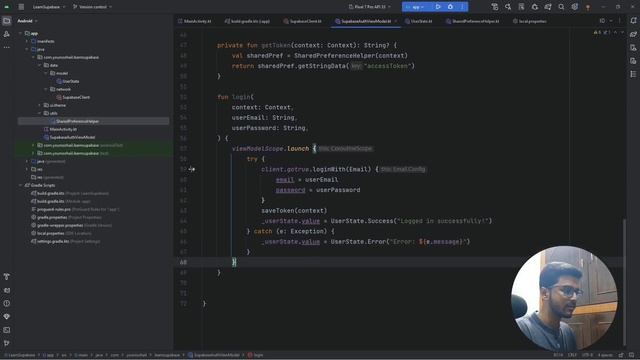Switch to SharedPreferenceHelper.kt tab
This screenshot has height=360, width=640.
click(x=473, y=21)
